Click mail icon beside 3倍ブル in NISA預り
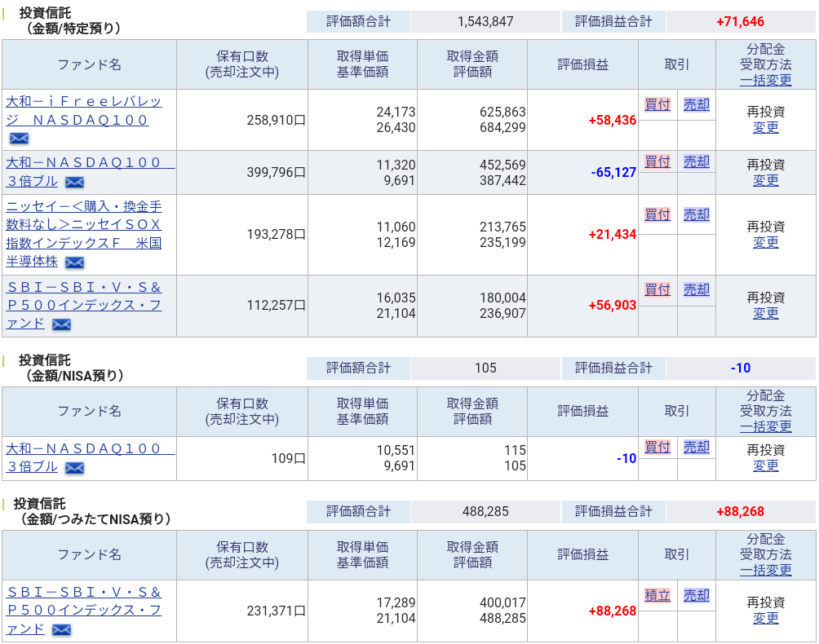 (75, 468)
